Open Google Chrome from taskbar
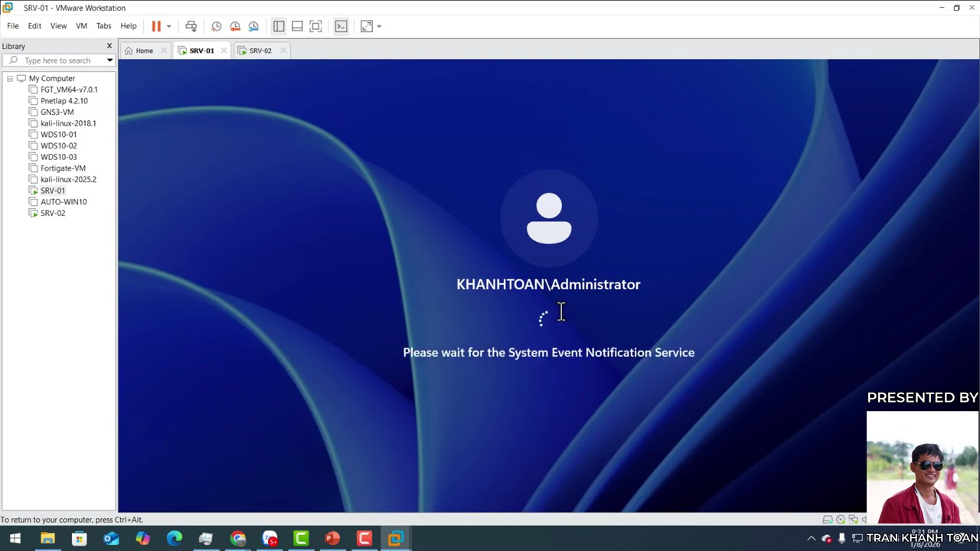The height and width of the screenshot is (551, 980). [x=238, y=539]
